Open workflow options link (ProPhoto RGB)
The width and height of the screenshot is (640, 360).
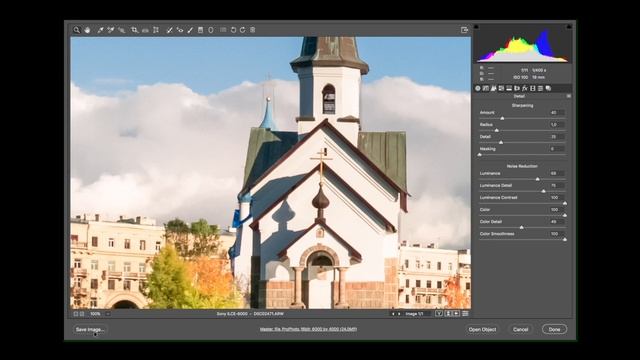[x=308, y=329]
